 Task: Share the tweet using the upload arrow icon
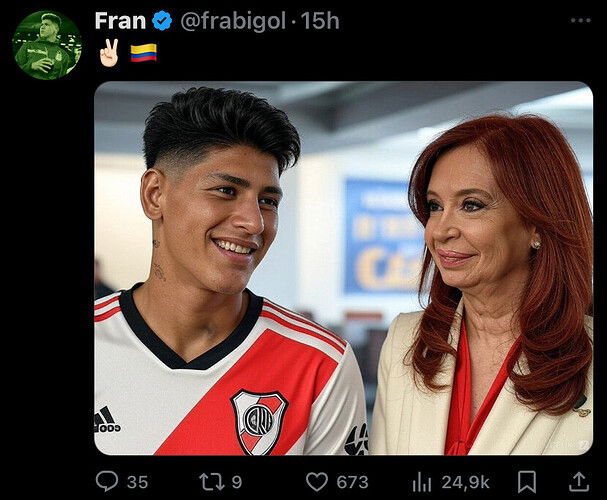point(579,482)
